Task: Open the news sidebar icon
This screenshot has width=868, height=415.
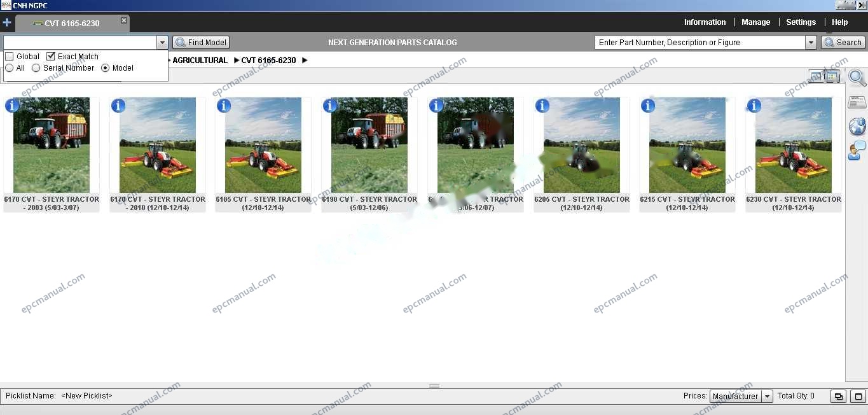Action: click(857, 102)
